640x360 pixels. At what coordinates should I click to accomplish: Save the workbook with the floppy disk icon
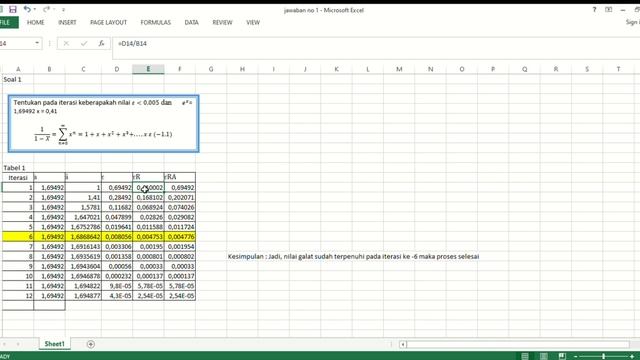tap(13, 9)
